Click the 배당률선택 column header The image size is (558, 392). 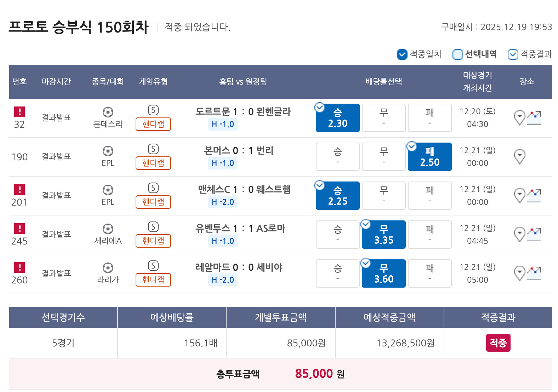[x=383, y=82]
